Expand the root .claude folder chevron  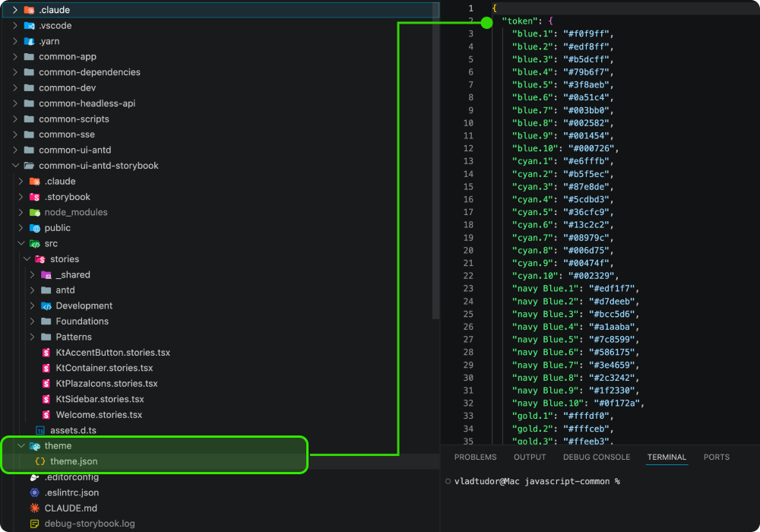tap(15, 10)
